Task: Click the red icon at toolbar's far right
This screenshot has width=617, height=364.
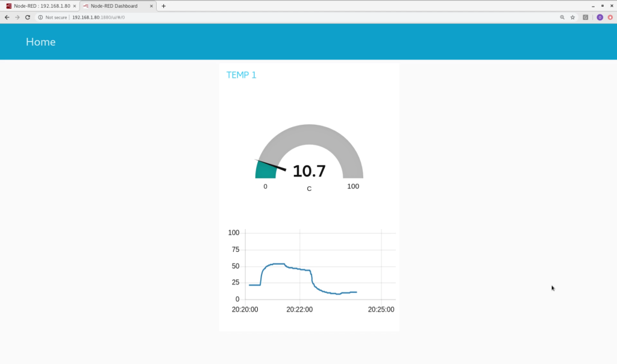Action: (610, 17)
